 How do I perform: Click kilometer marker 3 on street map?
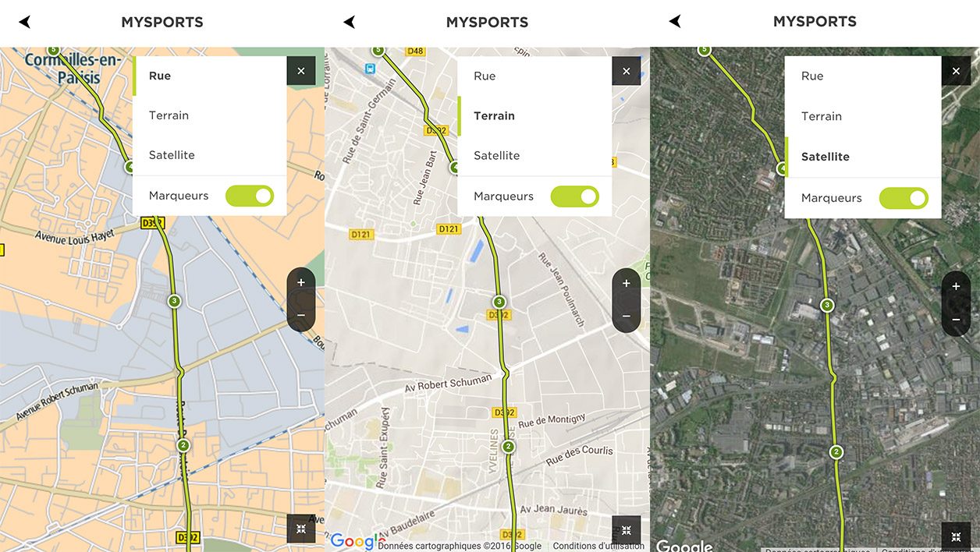174,300
